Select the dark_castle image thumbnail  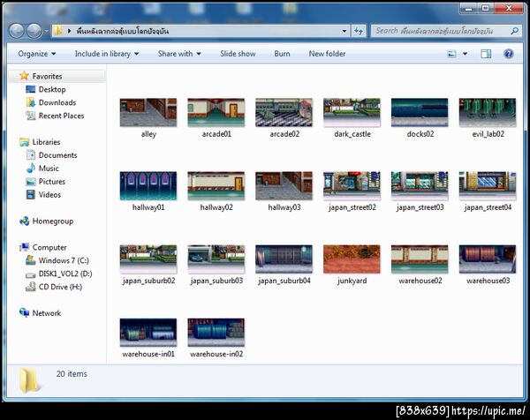[x=352, y=112]
